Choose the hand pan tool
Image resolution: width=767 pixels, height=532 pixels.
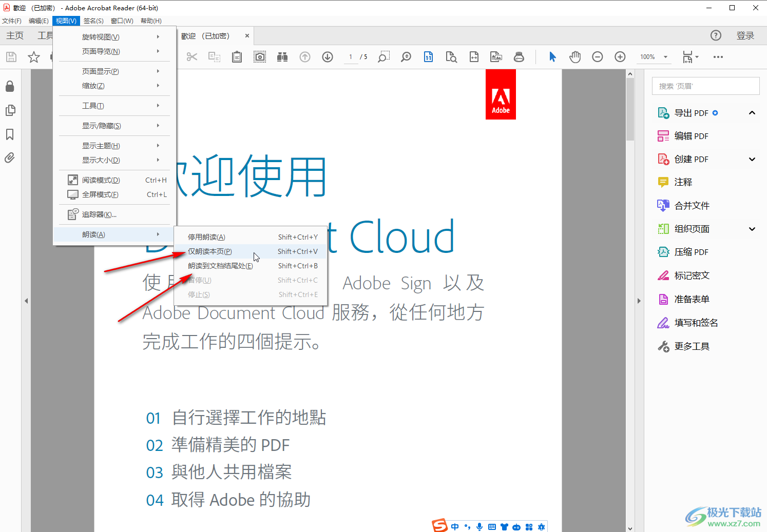pos(575,57)
